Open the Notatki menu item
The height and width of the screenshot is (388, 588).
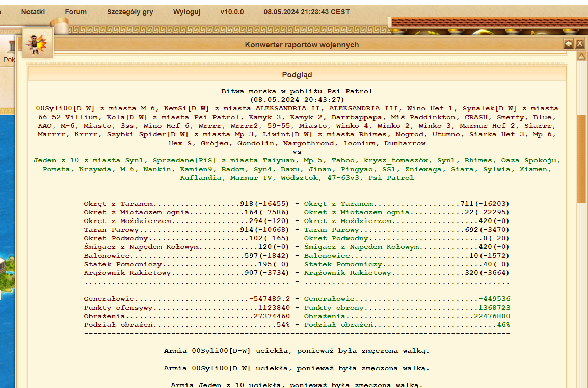(33, 12)
